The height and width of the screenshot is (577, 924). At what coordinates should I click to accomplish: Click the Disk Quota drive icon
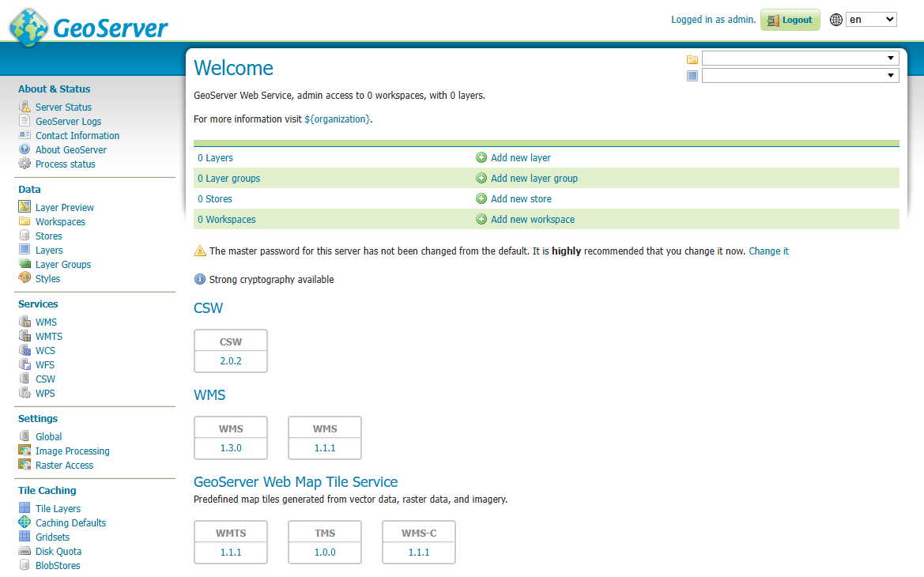(25, 551)
